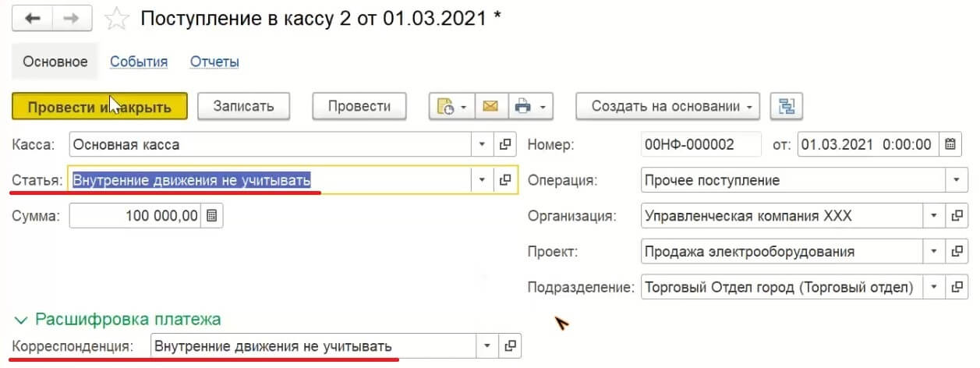Screen dimensions: 980x368
Task: Expand the Касса dropdown list
Action: pyautogui.click(x=483, y=144)
